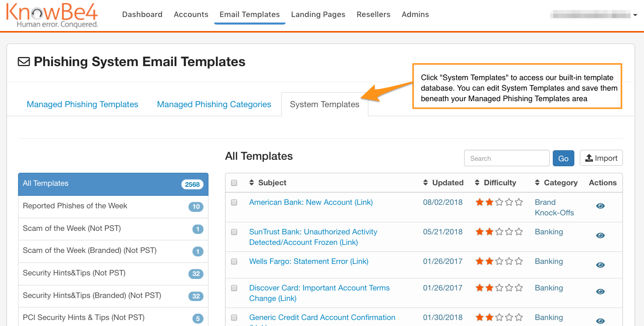Click Brand Knock-Offs category link
Image resolution: width=644 pixels, height=326 pixels.
click(x=554, y=207)
